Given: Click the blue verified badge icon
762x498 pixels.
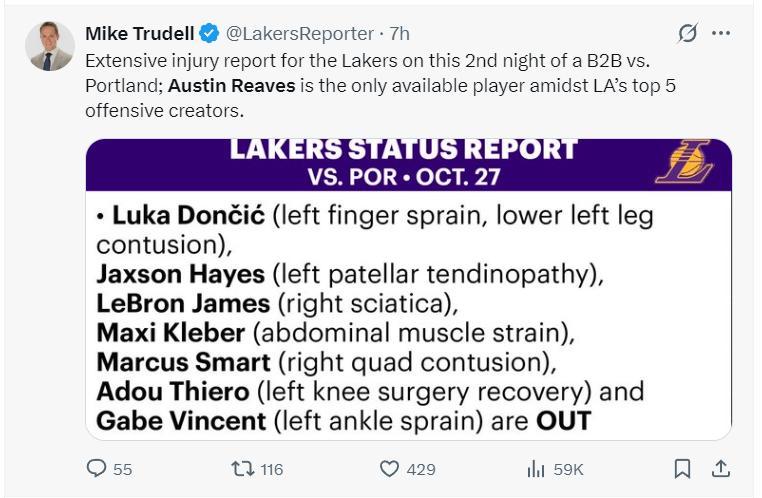Looking at the screenshot, I should 208,33.
